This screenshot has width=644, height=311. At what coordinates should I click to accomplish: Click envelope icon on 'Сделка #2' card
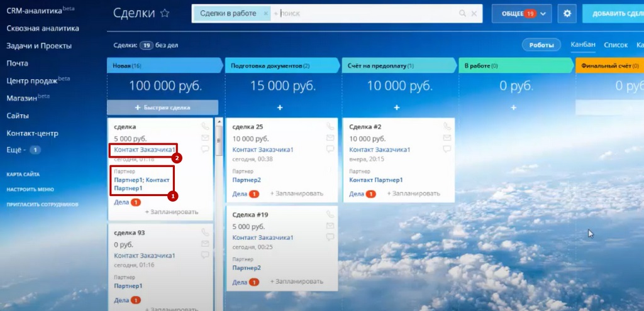(x=447, y=138)
